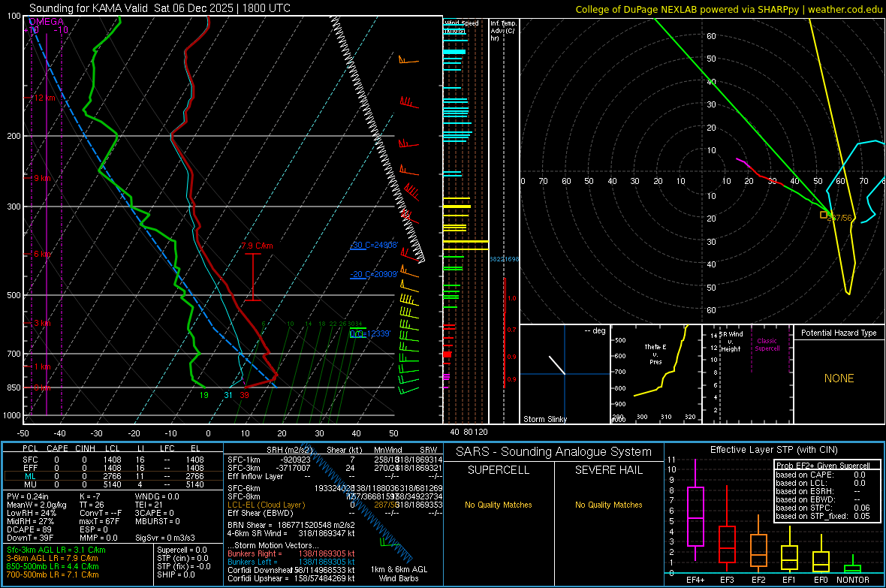This screenshot has width=886, height=588.
Task: Click the orange NONE hazard type
Action: point(839,378)
